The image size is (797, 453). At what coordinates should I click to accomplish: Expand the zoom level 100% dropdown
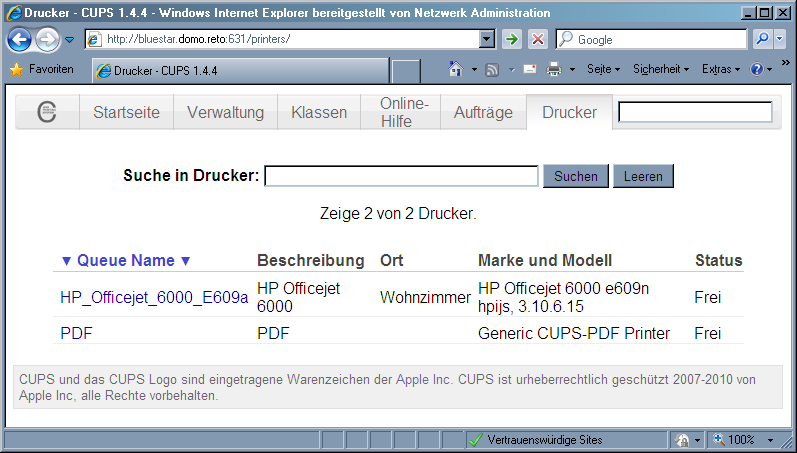coord(770,440)
